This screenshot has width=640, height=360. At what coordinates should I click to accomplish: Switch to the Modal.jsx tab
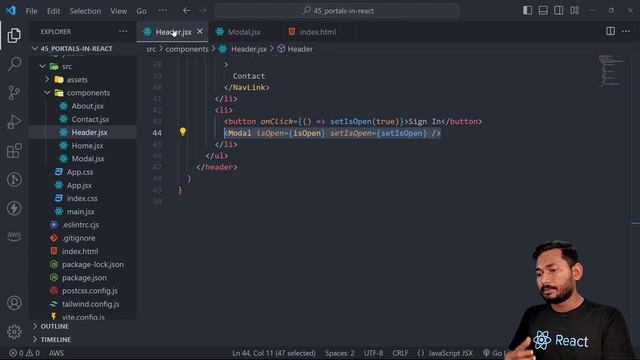click(x=244, y=32)
